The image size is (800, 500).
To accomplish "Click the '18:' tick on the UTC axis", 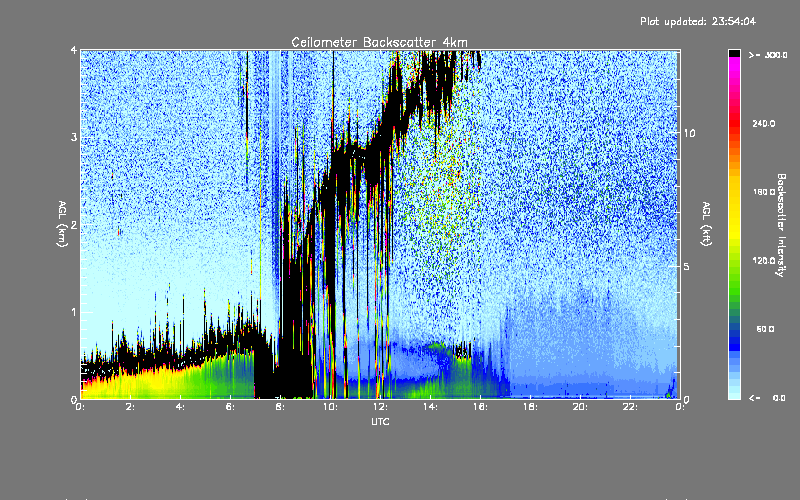I will [530, 407].
